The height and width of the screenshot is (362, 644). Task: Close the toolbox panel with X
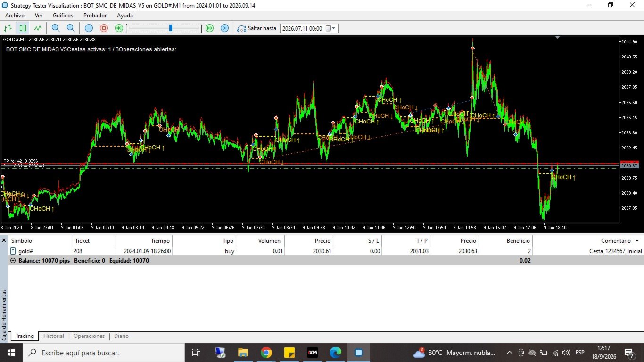[x=4, y=240]
